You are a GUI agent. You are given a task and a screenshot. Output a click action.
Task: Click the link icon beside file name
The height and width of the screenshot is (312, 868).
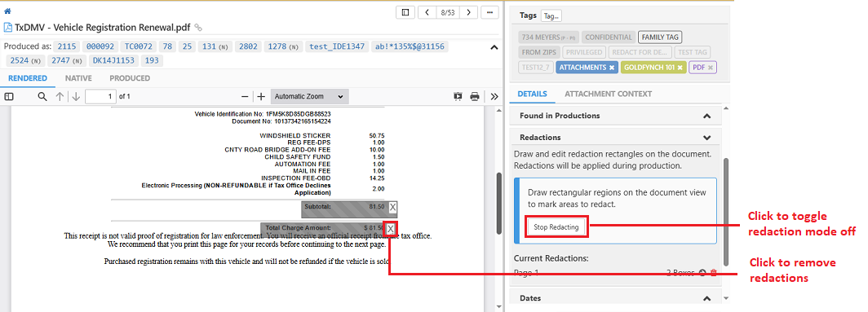198,28
